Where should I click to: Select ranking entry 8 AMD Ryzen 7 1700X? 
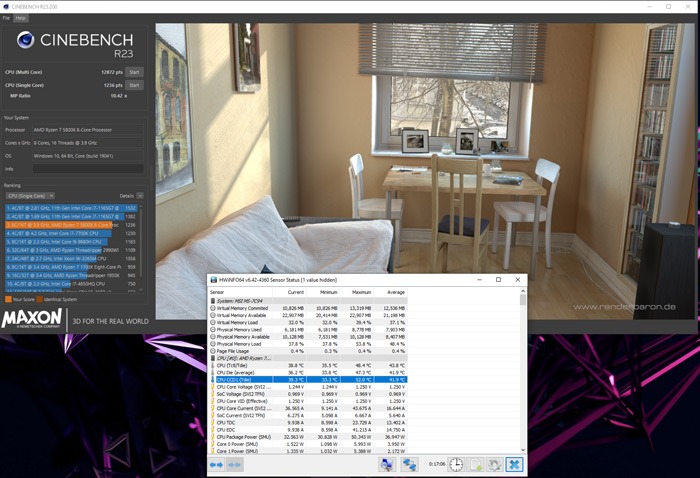(71, 267)
